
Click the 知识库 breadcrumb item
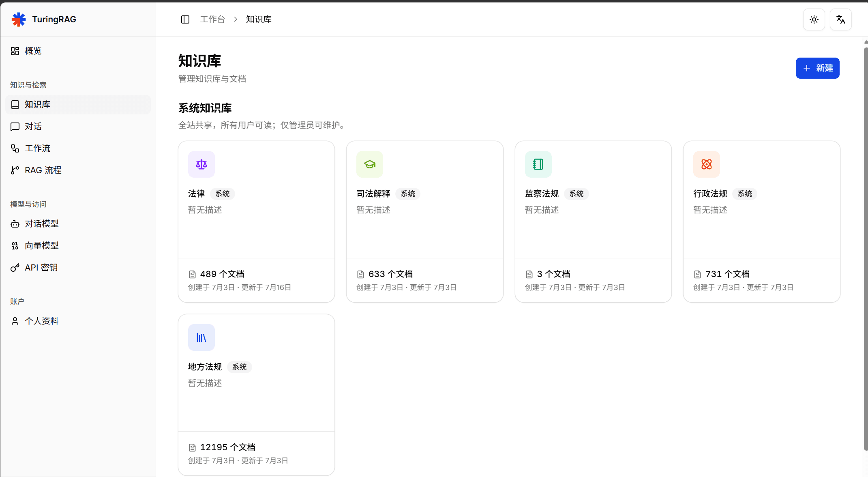coord(259,19)
